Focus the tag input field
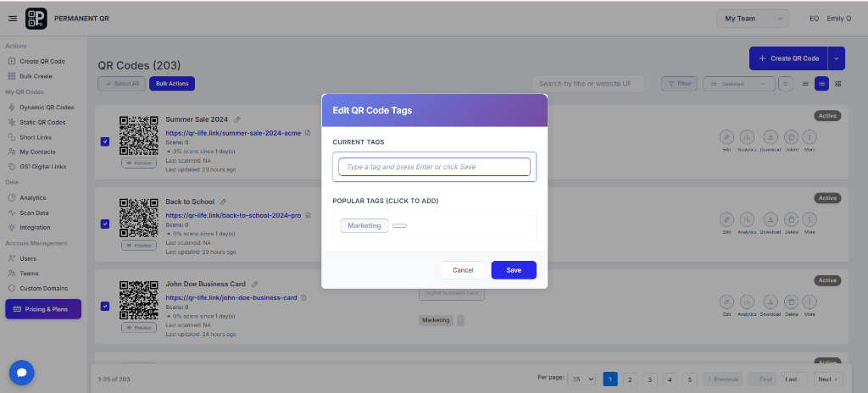This screenshot has width=868, height=393. tap(435, 167)
